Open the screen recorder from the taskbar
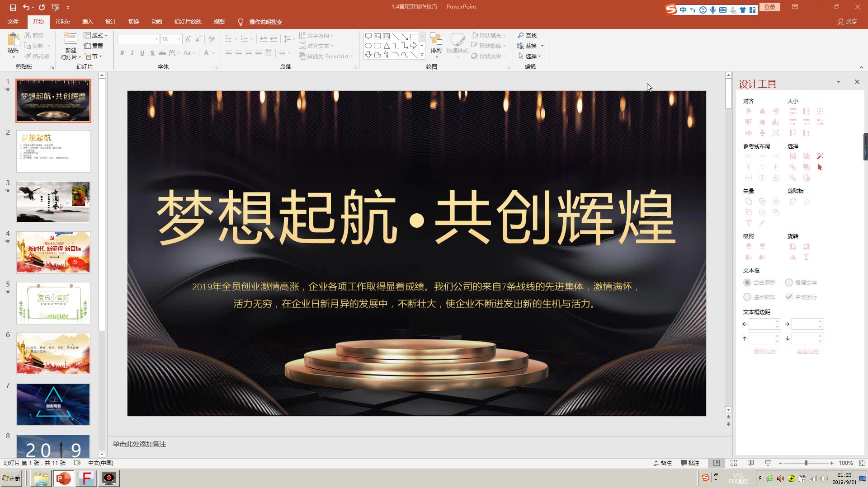 click(x=108, y=478)
